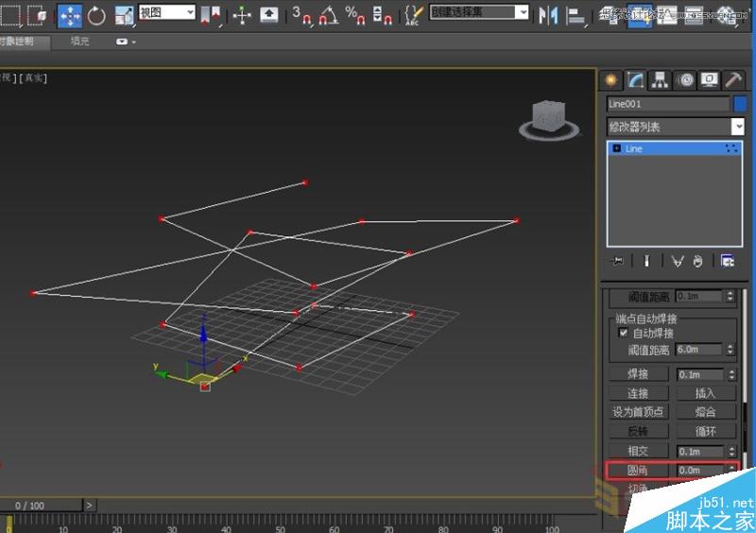756x533 pixels.
Task: Select the Move tool in toolbar
Action: tap(70, 15)
